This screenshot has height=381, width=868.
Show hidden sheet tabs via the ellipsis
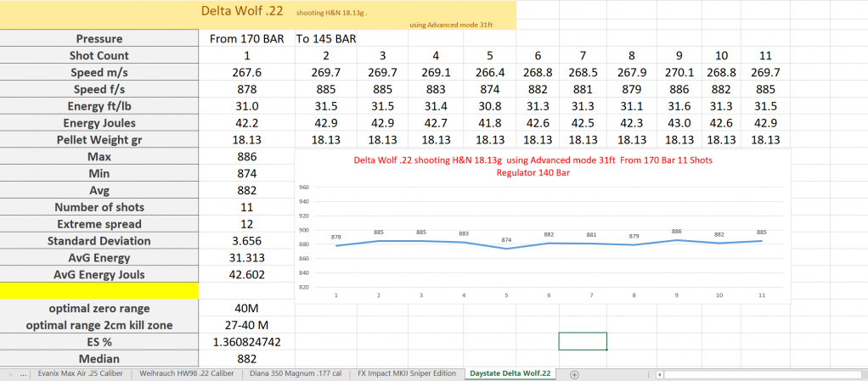(x=23, y=374)
